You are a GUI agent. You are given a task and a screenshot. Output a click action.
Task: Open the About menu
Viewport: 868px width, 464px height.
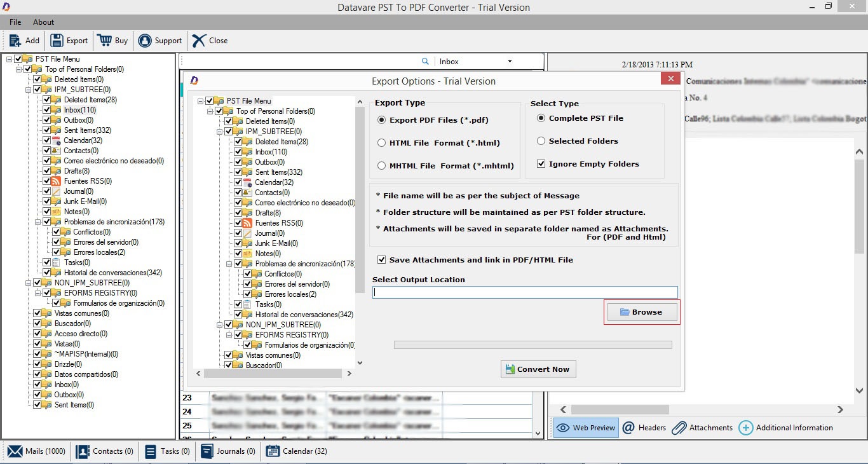44,22
